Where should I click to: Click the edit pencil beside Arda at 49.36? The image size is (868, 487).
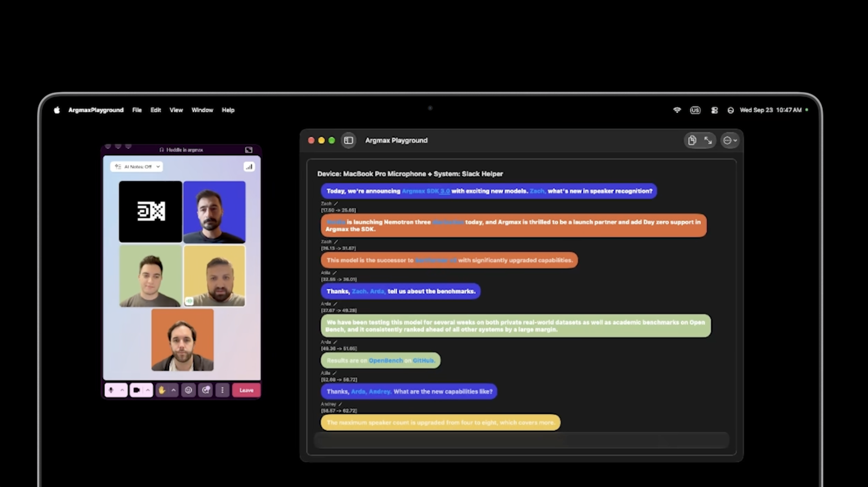point(335,342)
